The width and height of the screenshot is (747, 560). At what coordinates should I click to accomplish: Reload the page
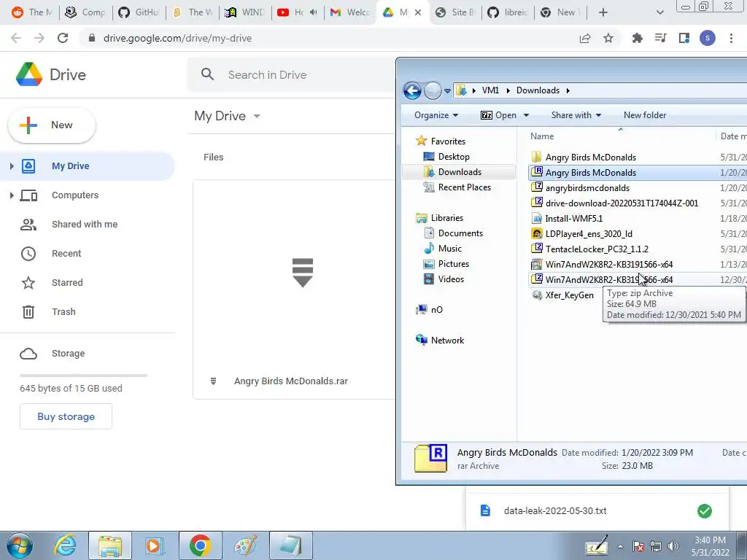[63, 38]
